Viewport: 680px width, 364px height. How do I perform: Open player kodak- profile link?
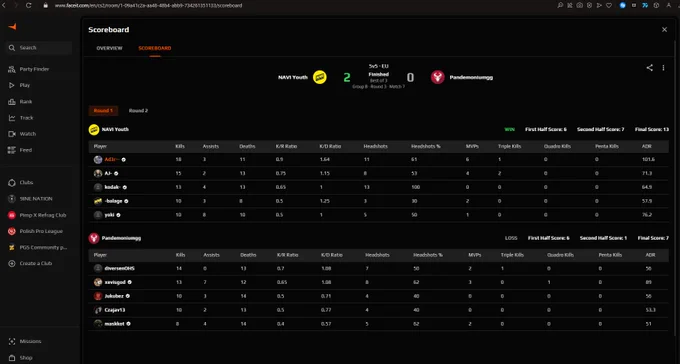pyautogui.click(x=113, y=187)
